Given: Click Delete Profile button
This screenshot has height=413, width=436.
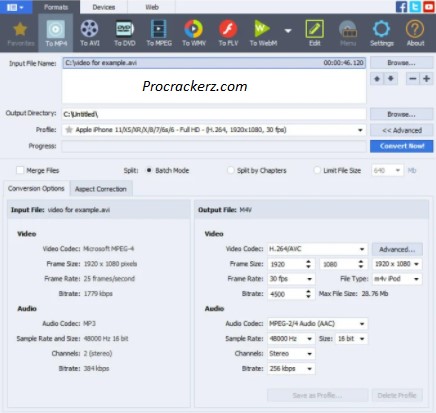Looking at the screenshot, I should pos(397,395).
